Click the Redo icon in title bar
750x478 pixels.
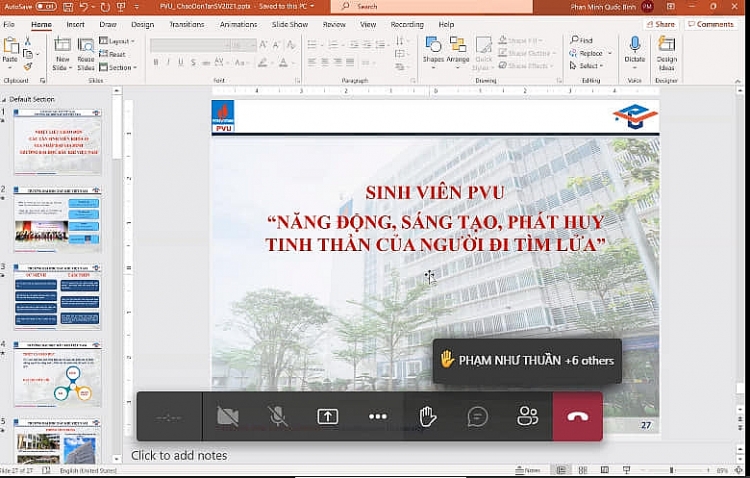[x=105, y=7]
